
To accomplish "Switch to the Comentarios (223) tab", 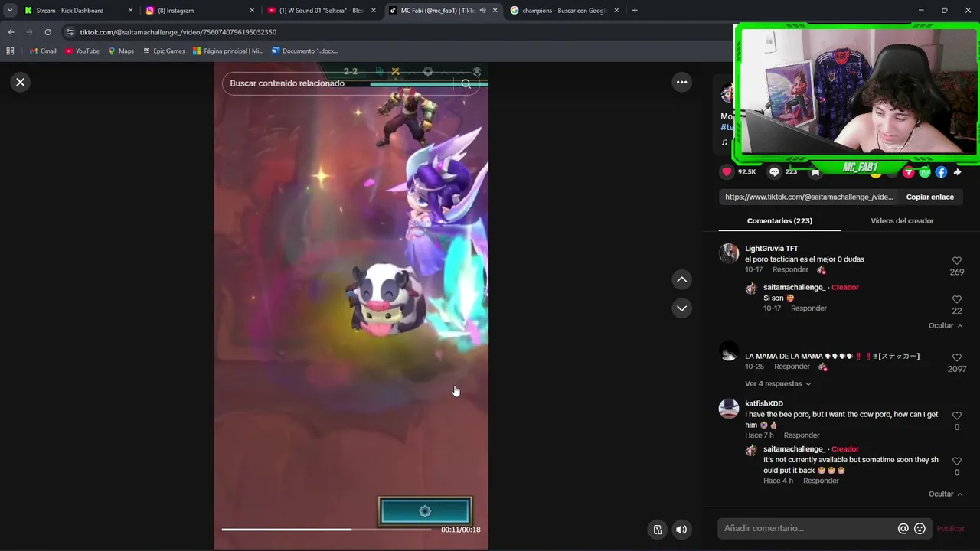I will click(x=779, y=220).
